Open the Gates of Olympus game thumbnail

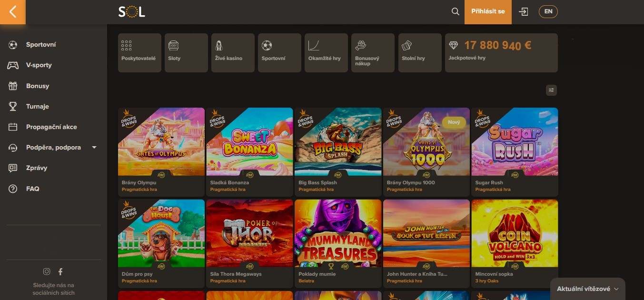click(161, 142)
